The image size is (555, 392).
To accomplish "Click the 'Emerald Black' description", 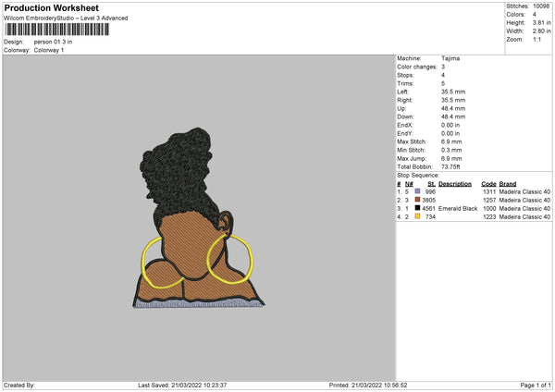I will pos(458,208).
